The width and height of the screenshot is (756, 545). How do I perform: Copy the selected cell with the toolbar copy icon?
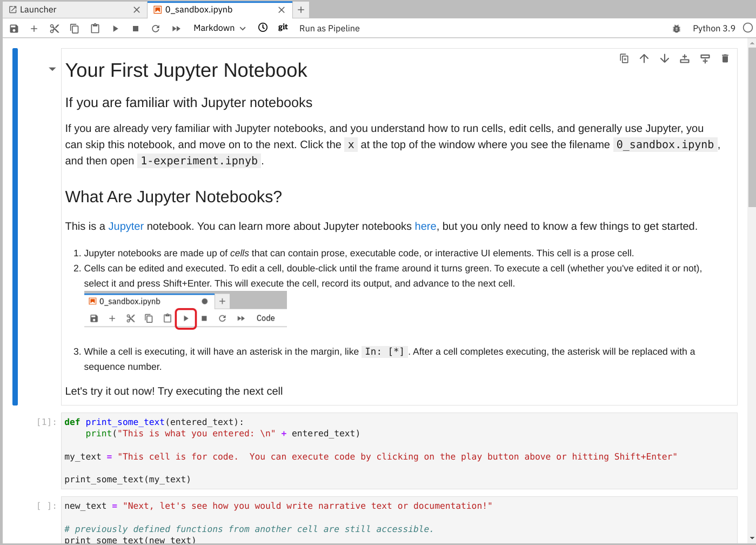75,28
